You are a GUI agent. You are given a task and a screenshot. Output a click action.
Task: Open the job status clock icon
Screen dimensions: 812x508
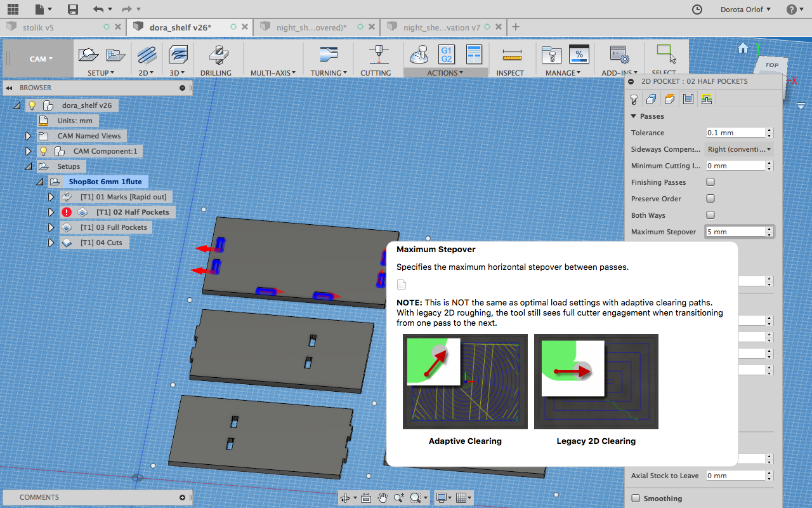(697, 10)
